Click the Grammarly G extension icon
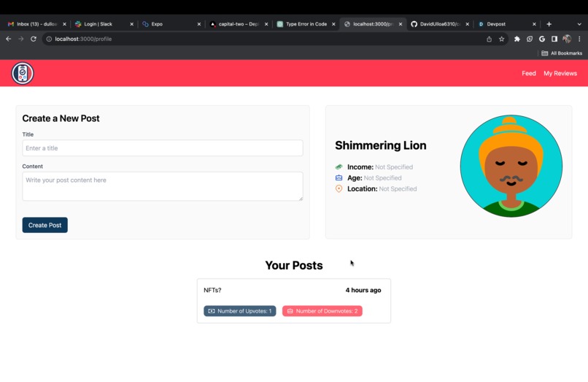This screenshot has height=382, width=588. [x=542, y=39]
